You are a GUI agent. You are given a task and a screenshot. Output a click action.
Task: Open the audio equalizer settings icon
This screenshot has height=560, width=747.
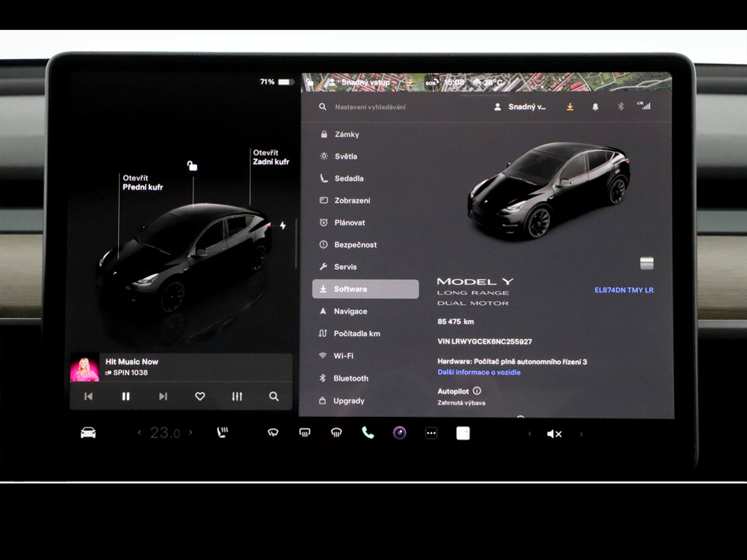[x=237, y=396]
